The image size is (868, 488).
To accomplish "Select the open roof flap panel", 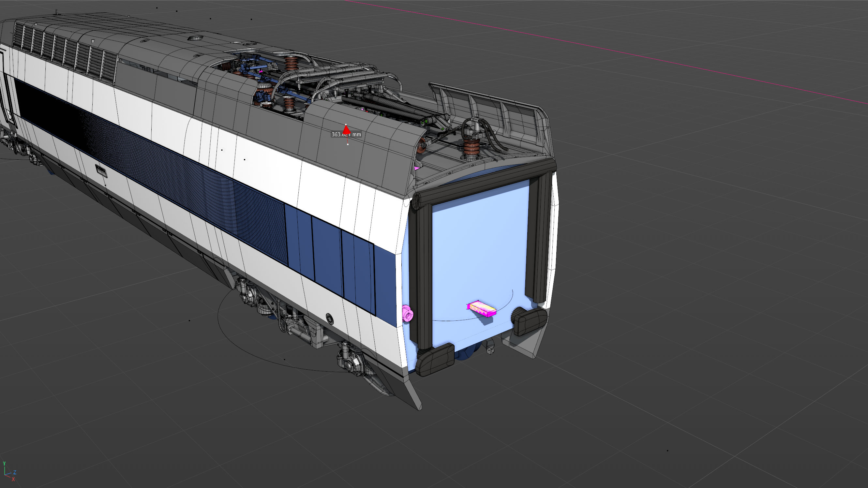I will (488, 108).
